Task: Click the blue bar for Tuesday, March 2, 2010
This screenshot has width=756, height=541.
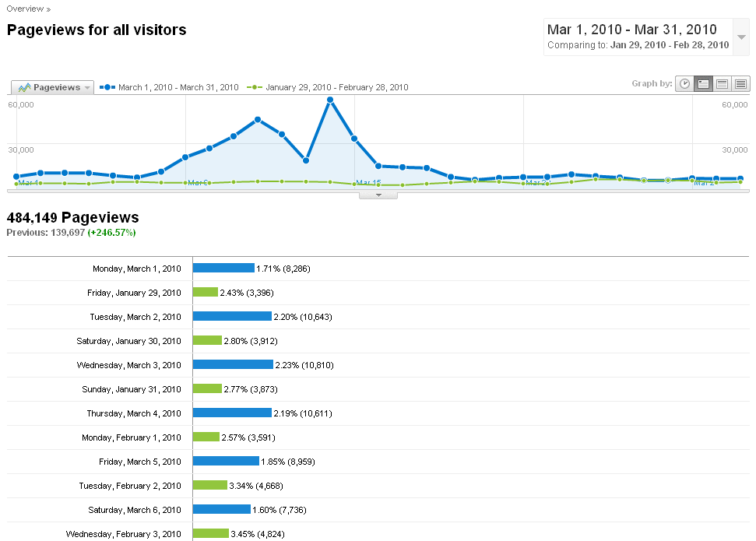Action: pos(232,316)
